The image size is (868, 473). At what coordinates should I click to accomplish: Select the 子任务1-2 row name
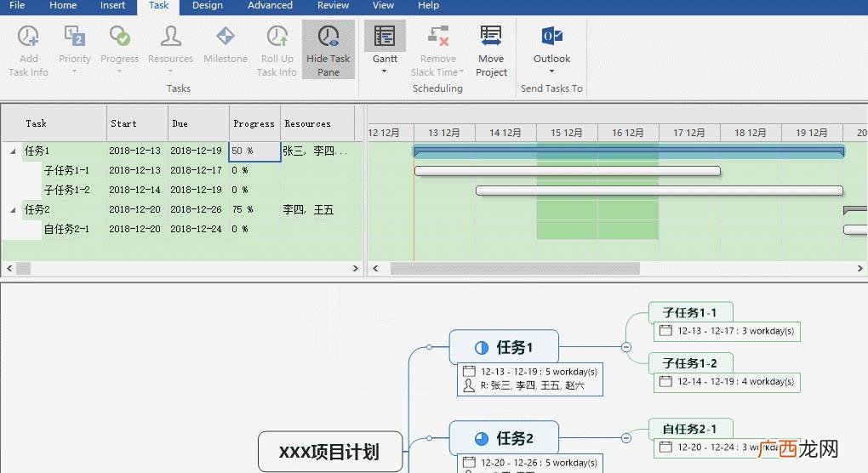[x=66, y=190]
